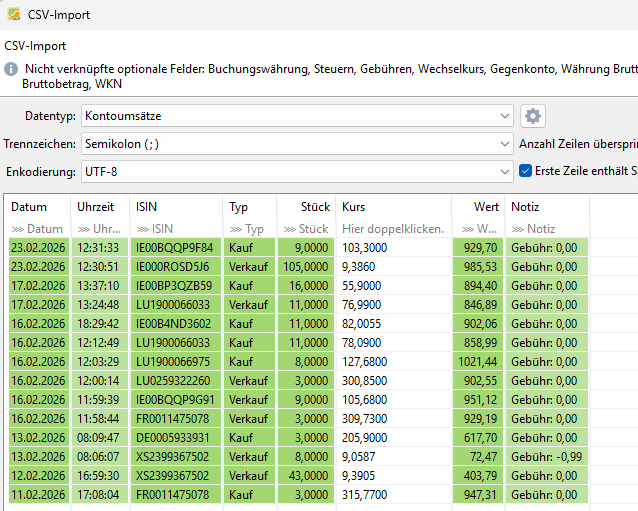Select the row with ISIN DE0005933931
638x511 pixels.
coord(174,438)
